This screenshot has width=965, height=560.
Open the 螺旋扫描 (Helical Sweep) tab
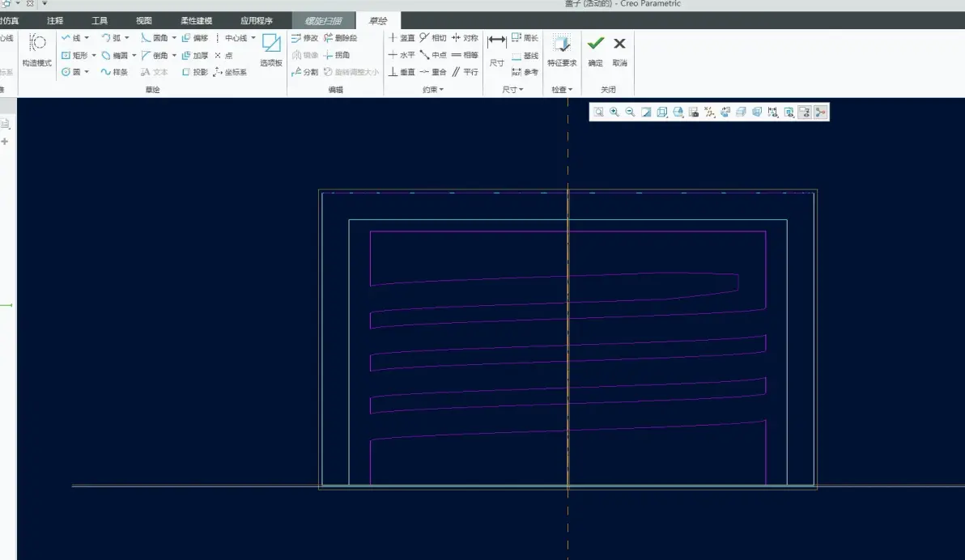pyautogui.click(x=323, y=21)
